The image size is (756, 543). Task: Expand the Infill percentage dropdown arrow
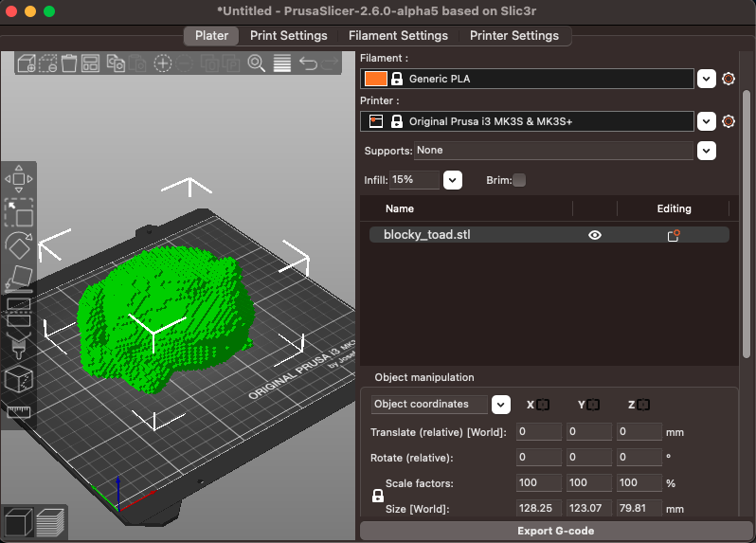(x=452, y=180)
